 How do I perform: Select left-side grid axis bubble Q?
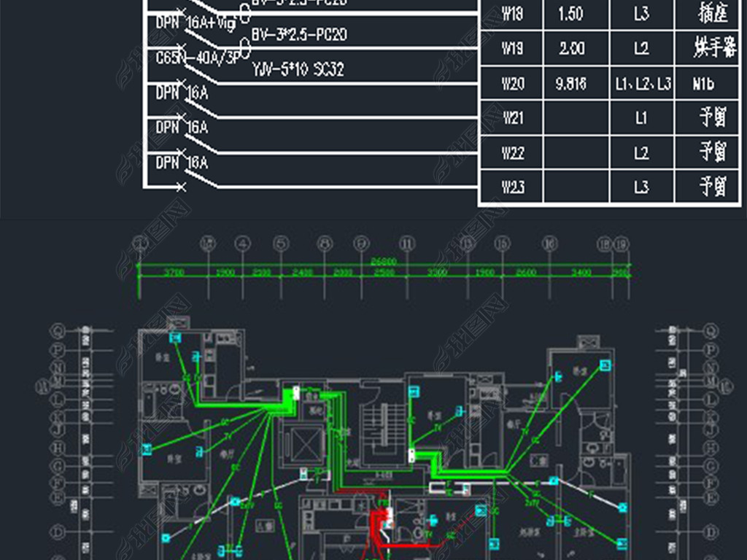[58, 332]
